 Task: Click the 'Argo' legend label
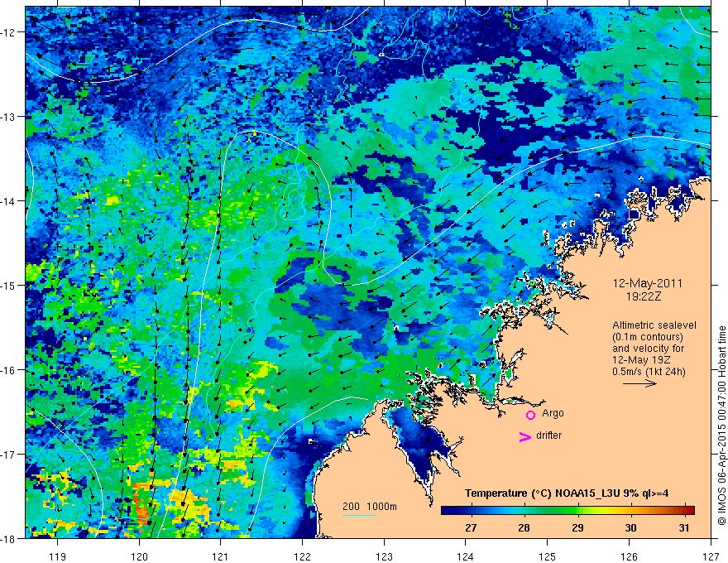(x=553, y=413)
